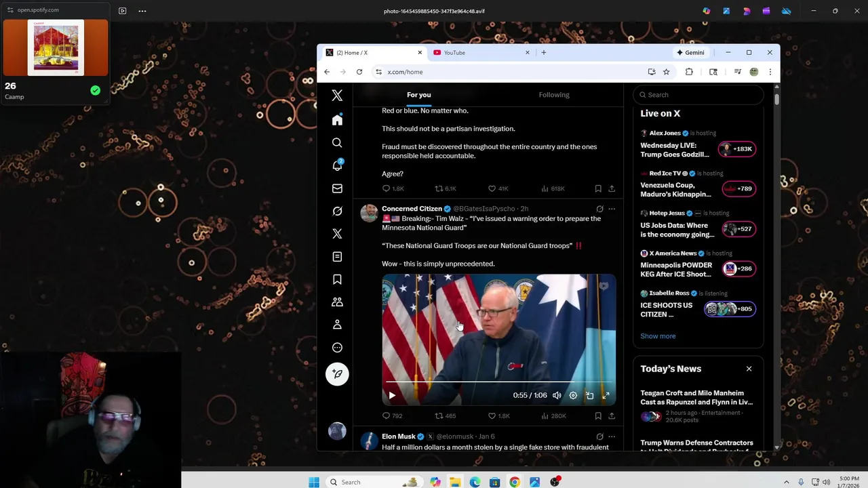Open the X logo at sidebar top
Image resolution: width=868 pixels, height=488 pixels.
[337, 96]
